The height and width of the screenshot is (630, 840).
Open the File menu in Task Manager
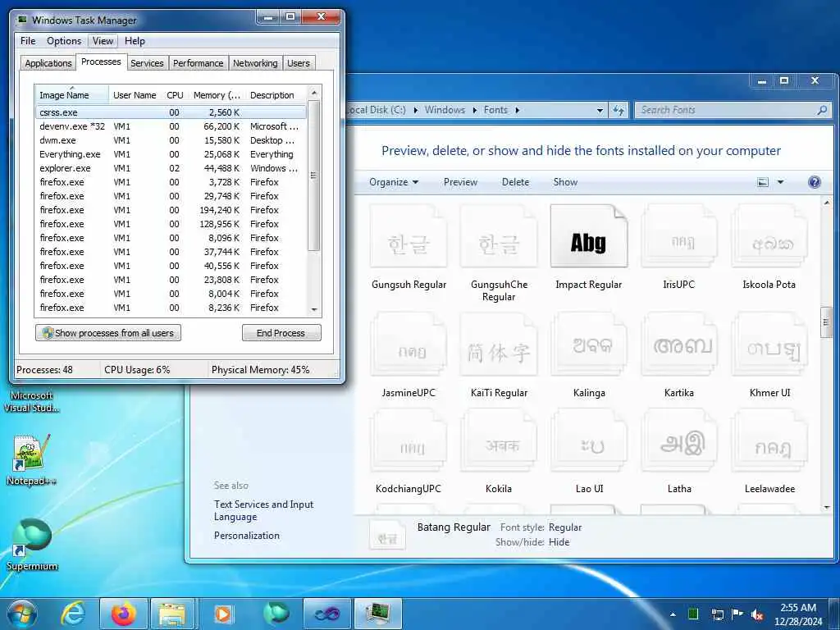28,41
